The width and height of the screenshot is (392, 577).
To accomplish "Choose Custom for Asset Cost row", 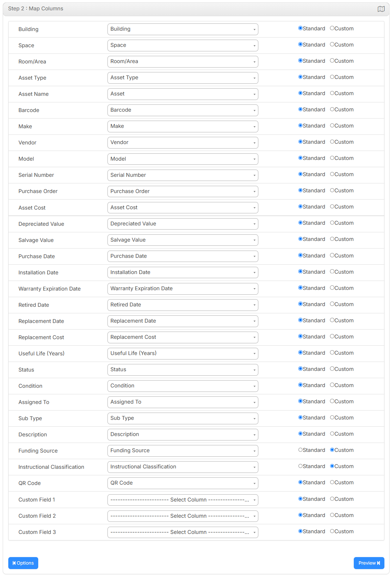I will click(332, 206).
